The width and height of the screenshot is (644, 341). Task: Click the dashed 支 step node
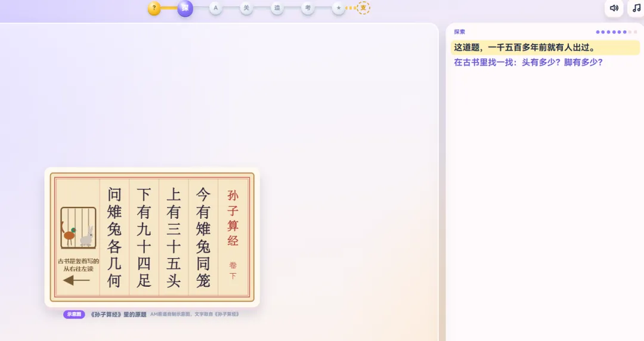tap(363, 8)
